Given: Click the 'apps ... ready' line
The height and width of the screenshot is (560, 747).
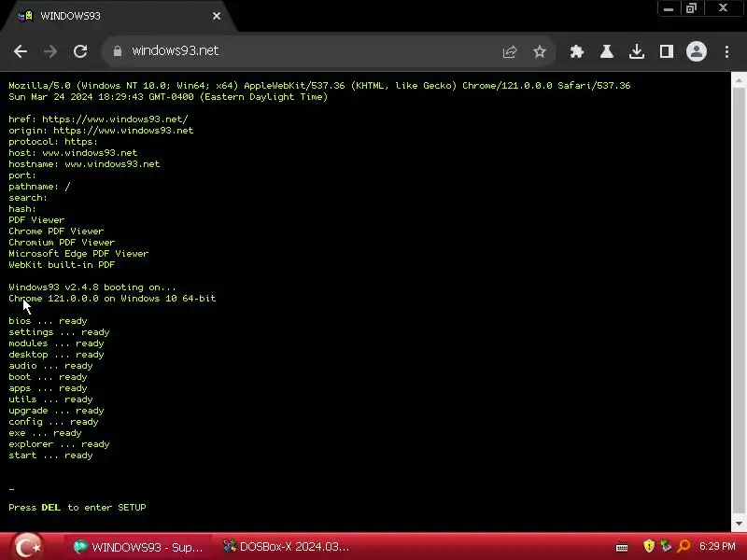Looking at the screenshot, I should (49, 388).
